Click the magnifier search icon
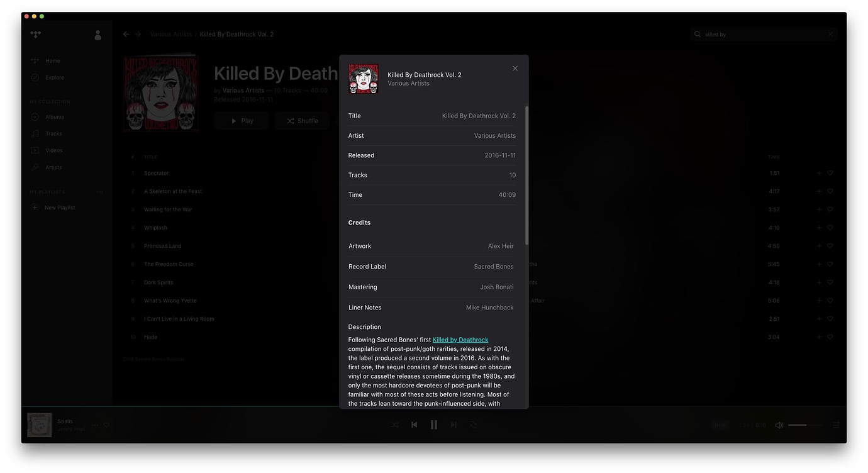 click(x=698, y=35)
